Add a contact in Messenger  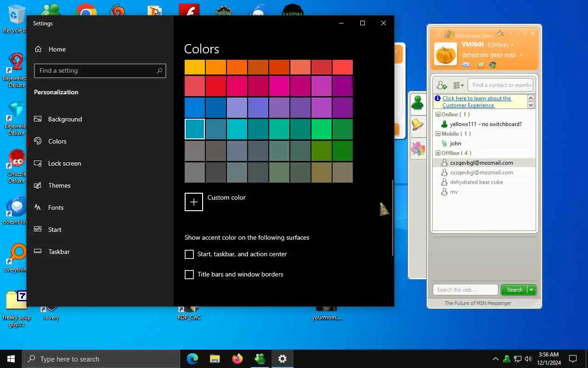(442, 85)
